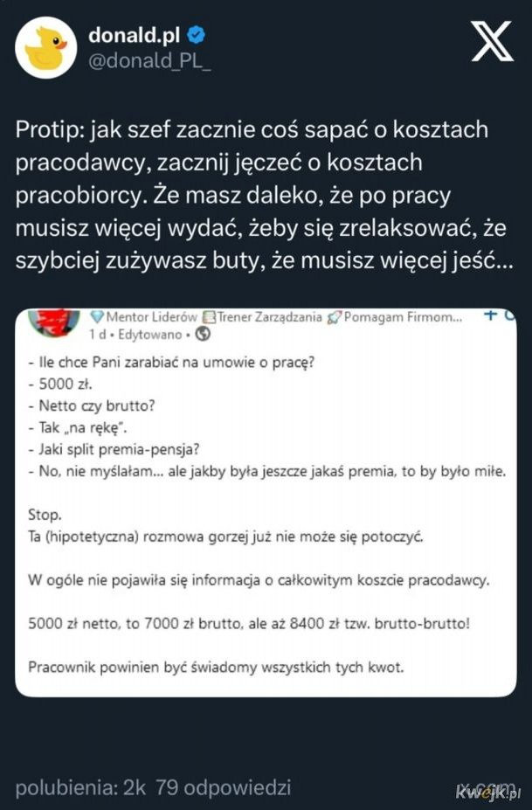Viewport: 532px width, 810px height.
Task: Open the 79 odpowiedzi replies
Action: point(223,786)
